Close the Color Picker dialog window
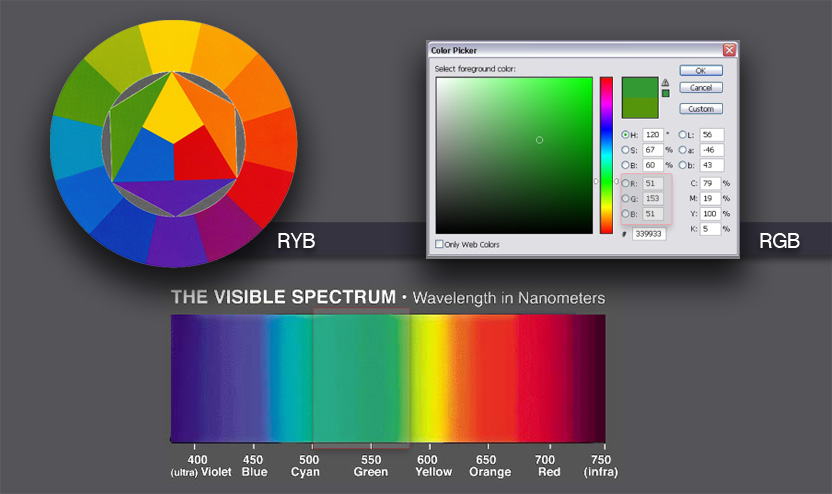This screenshot has width=832, height=494. click(x=729, y=50)
